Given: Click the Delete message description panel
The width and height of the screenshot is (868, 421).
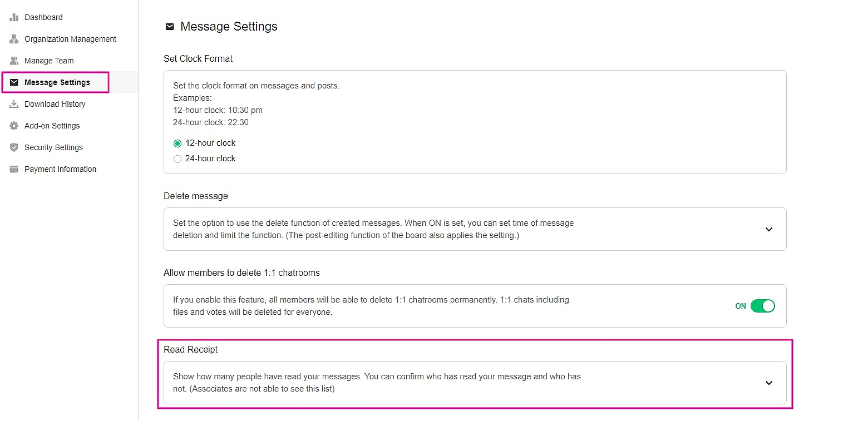Looking at the screenshot, I should pos(373,229).
